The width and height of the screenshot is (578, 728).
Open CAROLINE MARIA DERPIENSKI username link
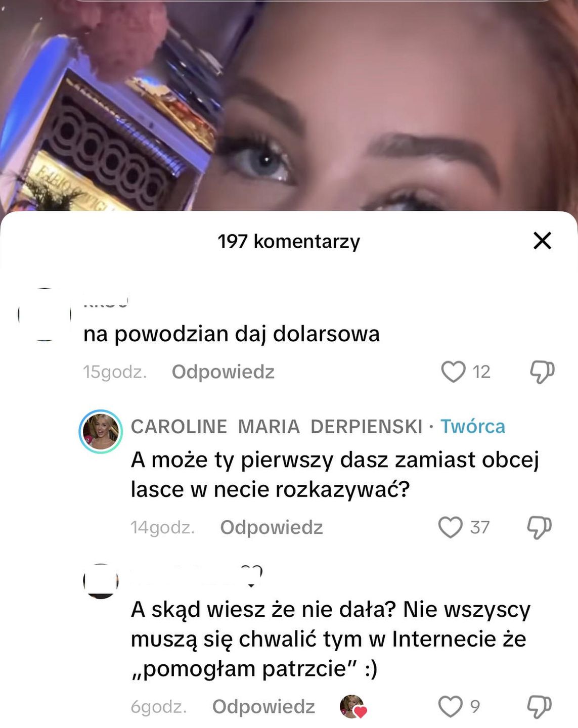pyautogui.click(x=277, y=426)
